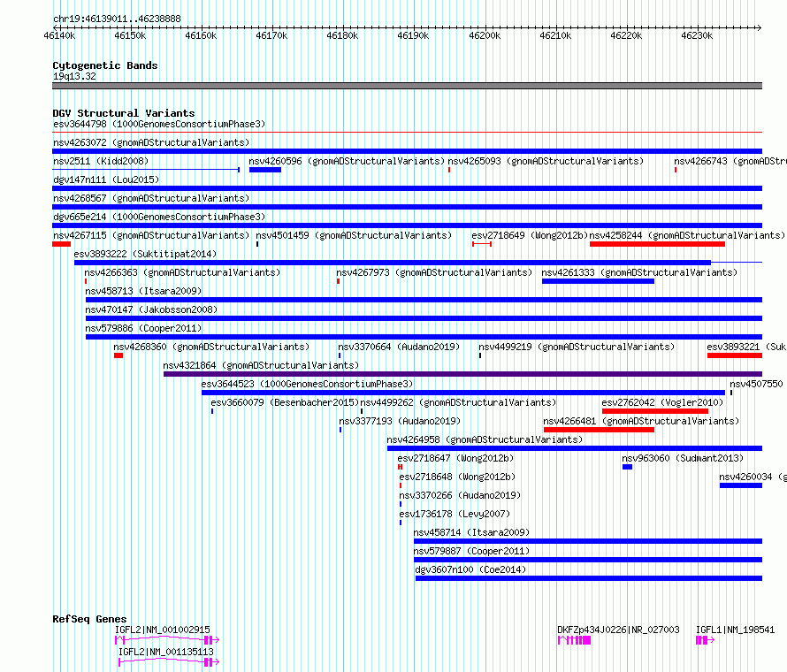The height and width of the screenshot is (672, 787).
Task: Click the first esv2718647 (Wong2012b) label
Action: click(x=455, y=458)
